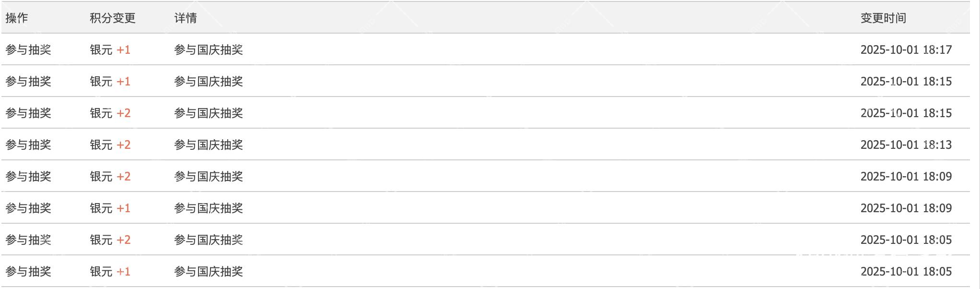This screenshot has height=289, width=980.
Task: Click the 积分变更 column header
Action: pyautogui.click(x=113, y=18)
